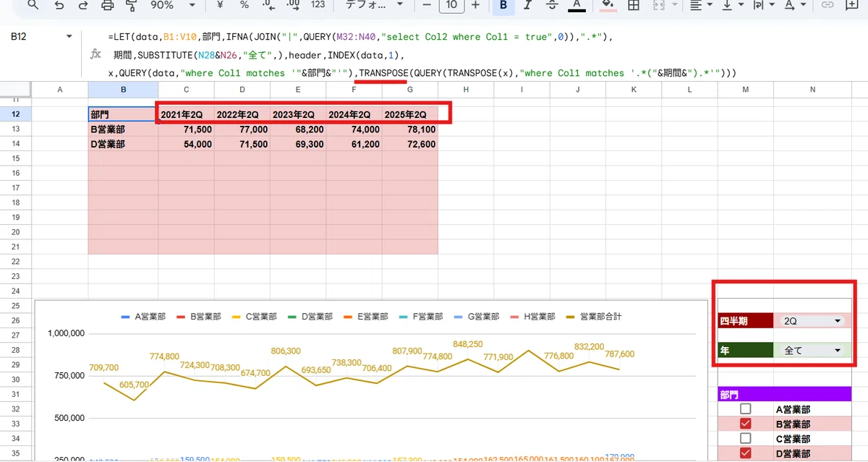Click the merge cells icon
The height and width of the screenshot is (462, 868).
(x=658, y=5)
